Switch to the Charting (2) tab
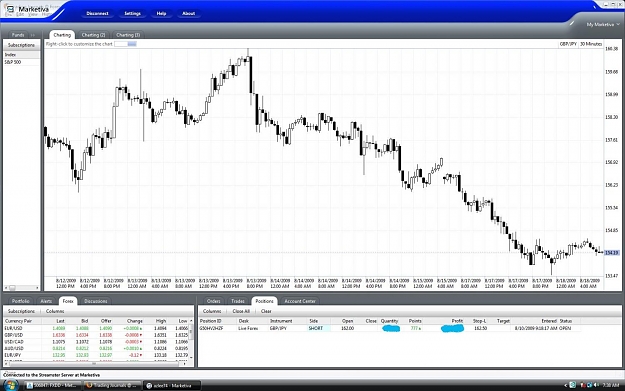Viewport: 625px width, 391px height. [93, 35]
